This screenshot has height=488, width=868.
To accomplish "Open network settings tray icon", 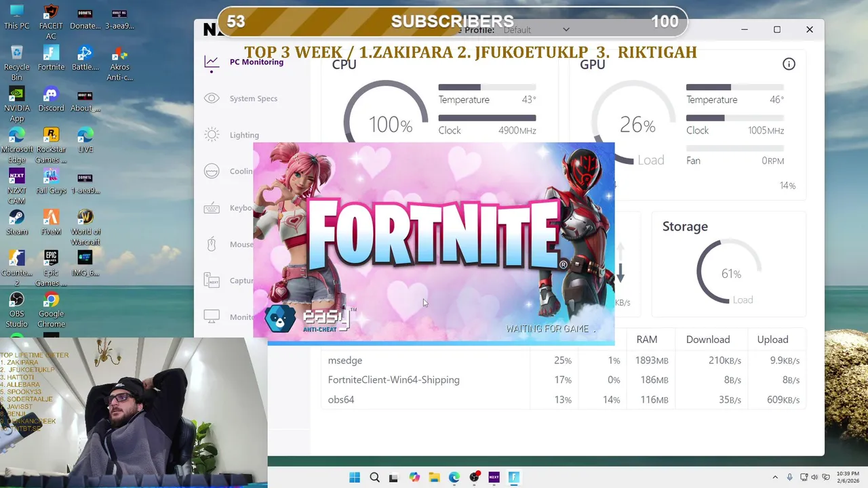I will click(804, 477).
